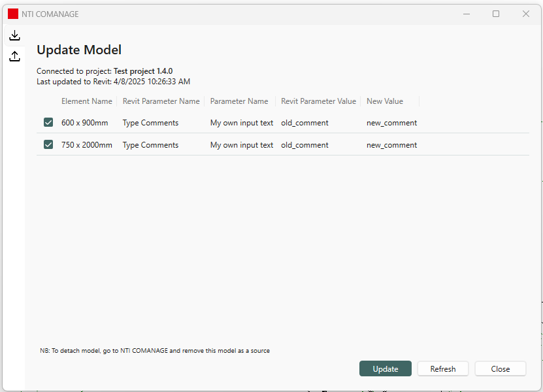Click the Update button
Screen dimensions: 543x392
coord(386,368)
